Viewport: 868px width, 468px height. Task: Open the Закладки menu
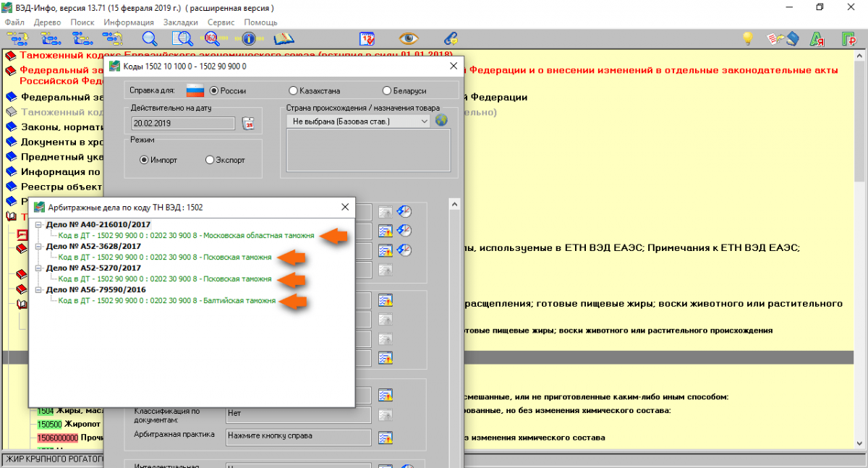click(180, 22)
